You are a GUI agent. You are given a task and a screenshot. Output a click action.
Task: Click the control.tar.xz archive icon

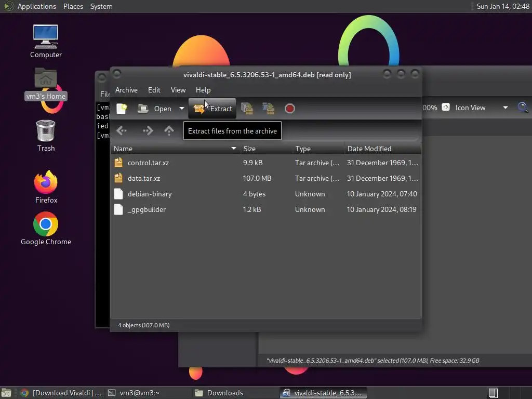point(118,163)
